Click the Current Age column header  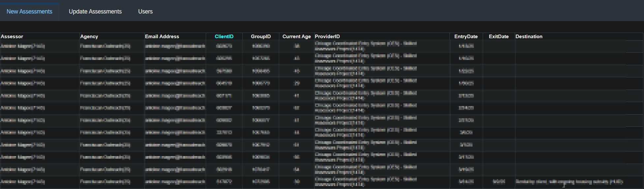click(x=296, y=37)
